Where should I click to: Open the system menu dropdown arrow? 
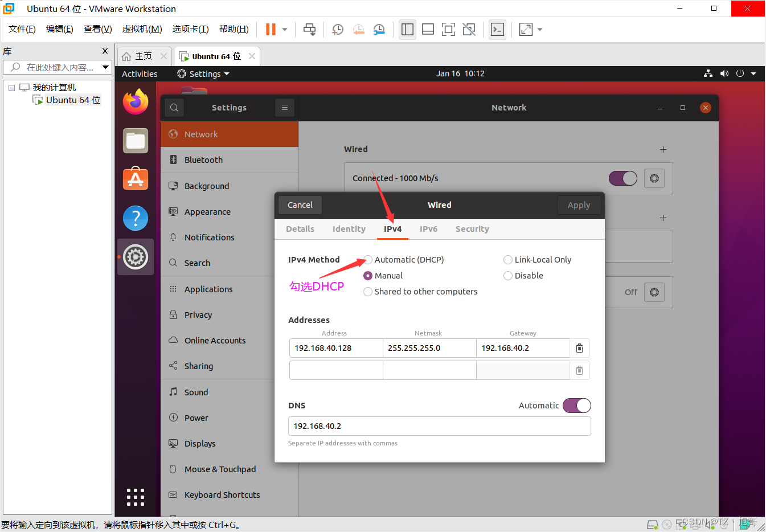pos(753,73)
